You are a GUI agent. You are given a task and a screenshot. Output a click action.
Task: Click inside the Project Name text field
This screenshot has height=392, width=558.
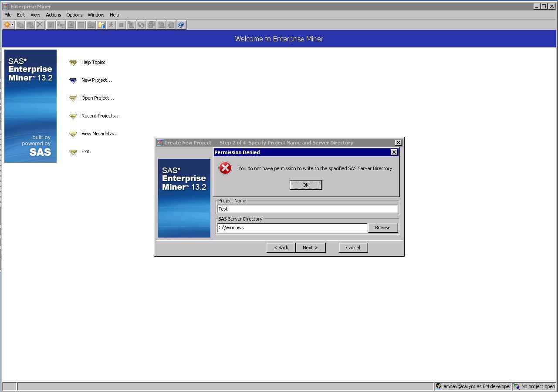[307, 209]
